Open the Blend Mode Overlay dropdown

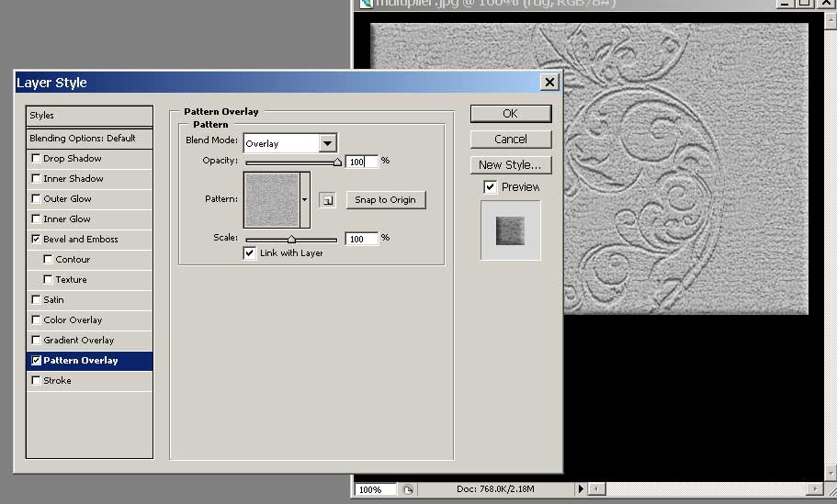coord(327,143)
